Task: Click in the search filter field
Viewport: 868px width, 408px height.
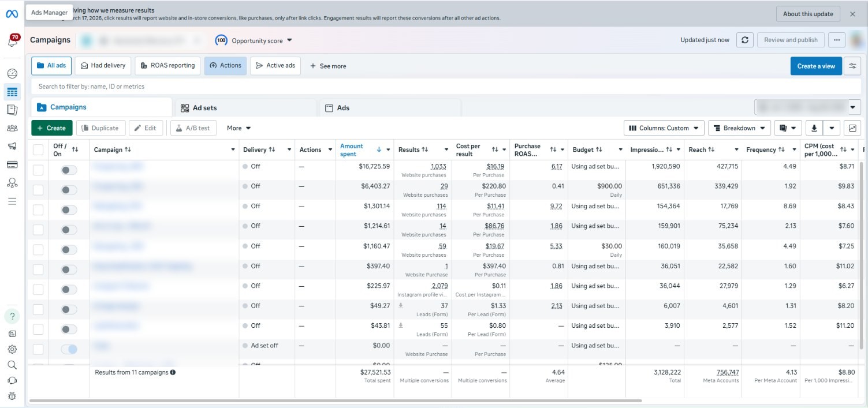Action: click(x=446, y=87)
